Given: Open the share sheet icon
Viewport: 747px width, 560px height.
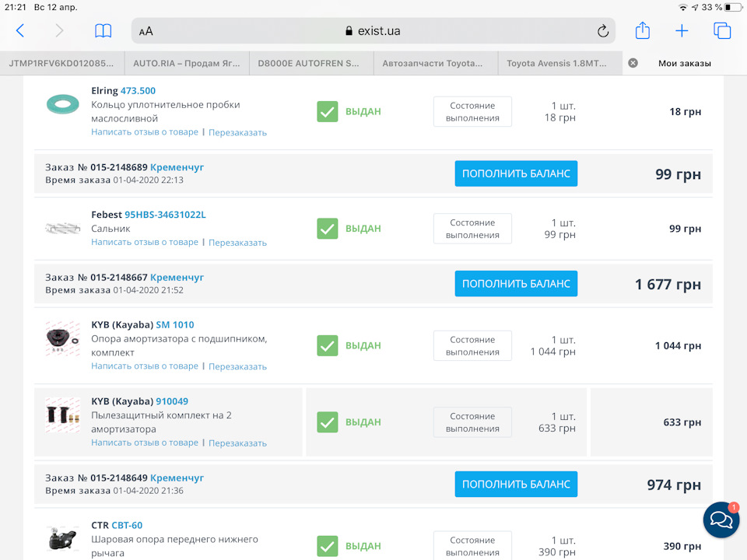Looking at the screenshot, I should pyautogui.click(x=642, y=30).
